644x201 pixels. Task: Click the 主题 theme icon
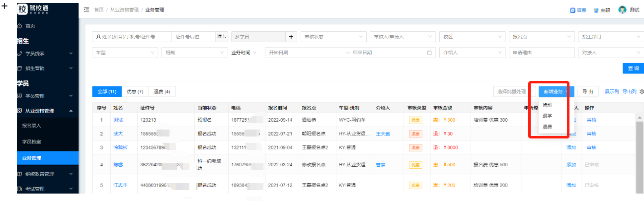tap(596, 10)
